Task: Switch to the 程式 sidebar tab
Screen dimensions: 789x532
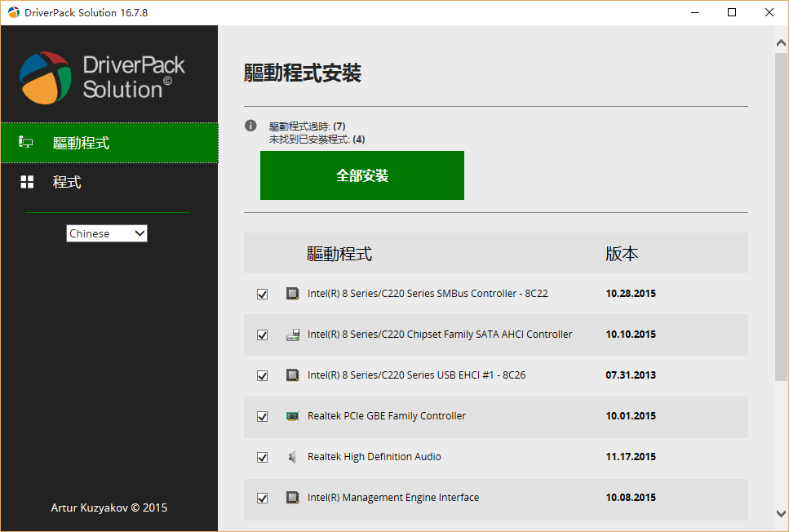Action: click(109, 182)
